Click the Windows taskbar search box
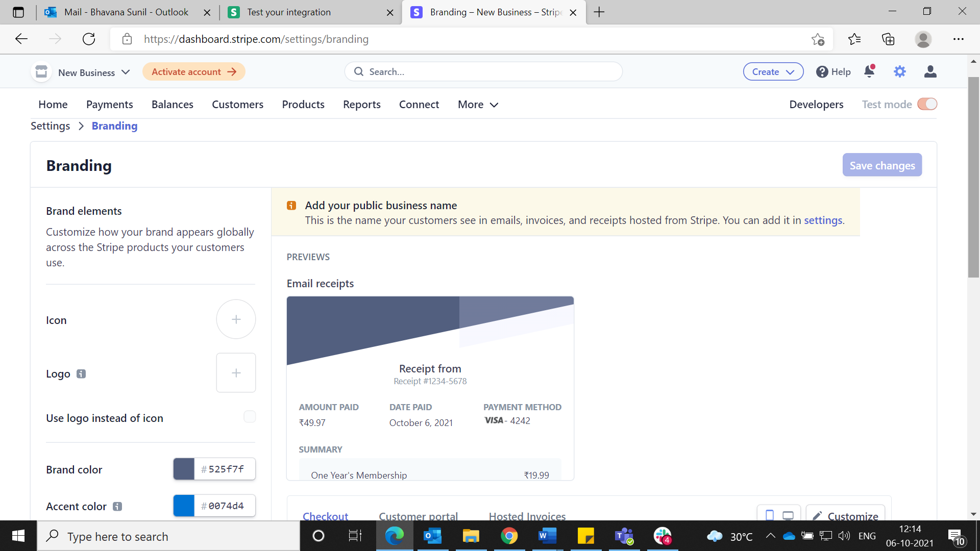 point(168,536)
